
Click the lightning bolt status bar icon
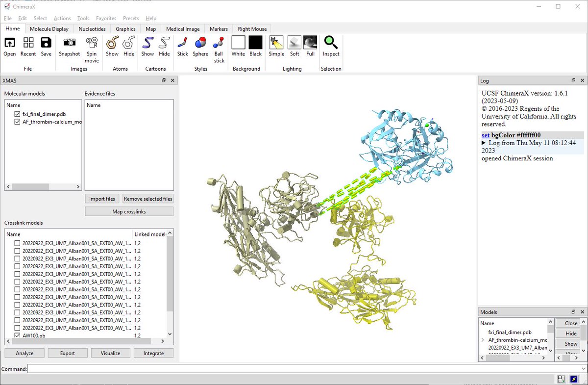click(x=574, y=379)
